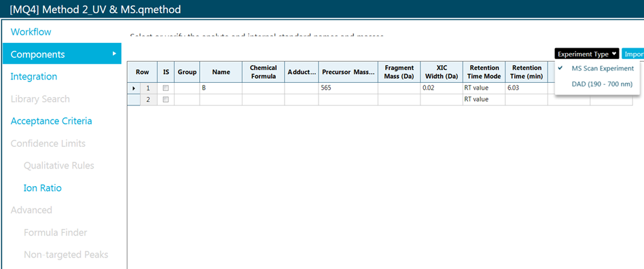Click the Import button
The image size is (644, 269).
pyautogui.click(x=632, y=54)
